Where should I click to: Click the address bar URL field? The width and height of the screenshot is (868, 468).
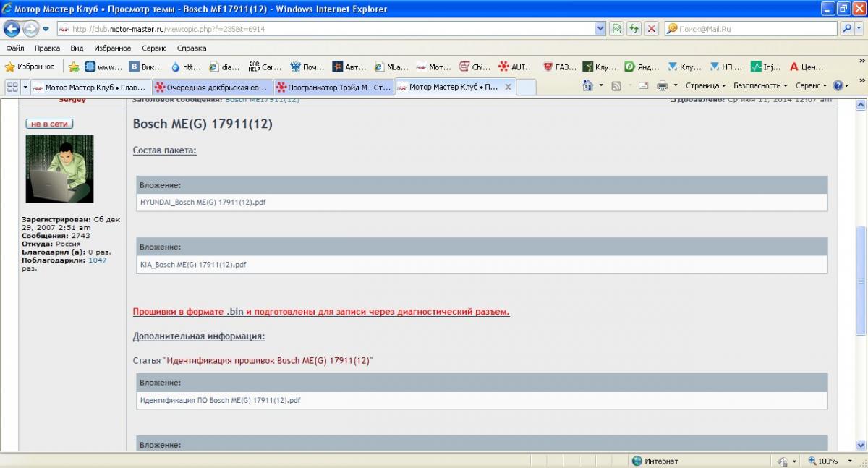pyautogui.click(x=325, y=29)
